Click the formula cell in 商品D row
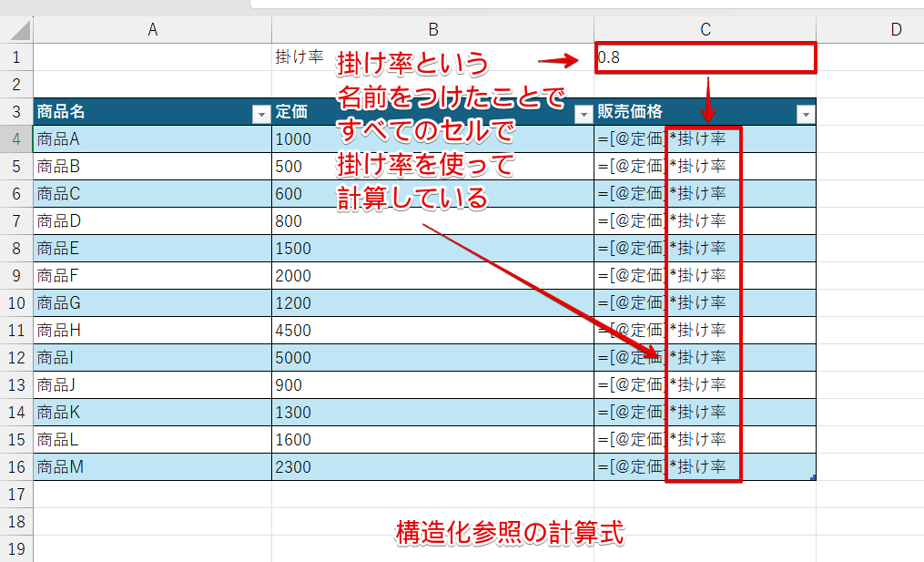Viewport: 924px width, 562px height. (x=706, y=221)
